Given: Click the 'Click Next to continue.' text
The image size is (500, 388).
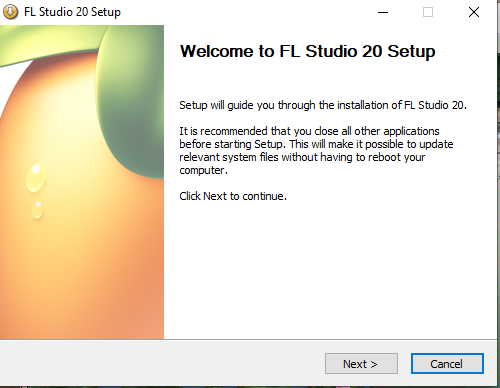Looking at the screenshot, I should coord(233,196).
